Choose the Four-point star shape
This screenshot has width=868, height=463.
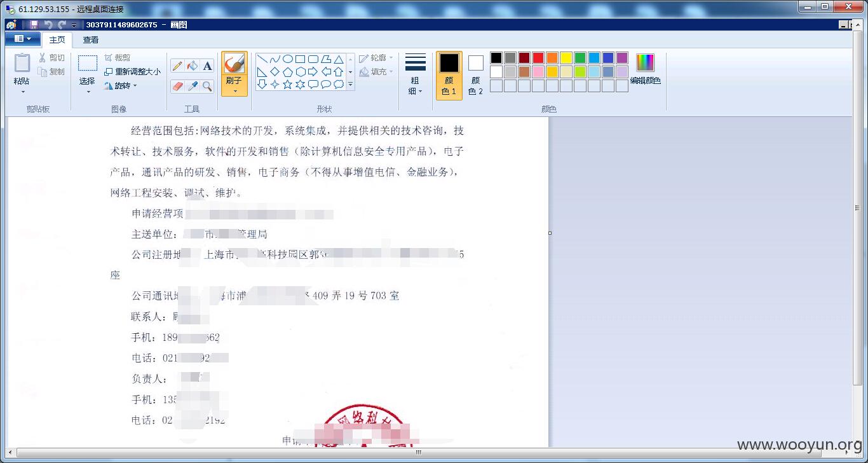tap(275, 85)
